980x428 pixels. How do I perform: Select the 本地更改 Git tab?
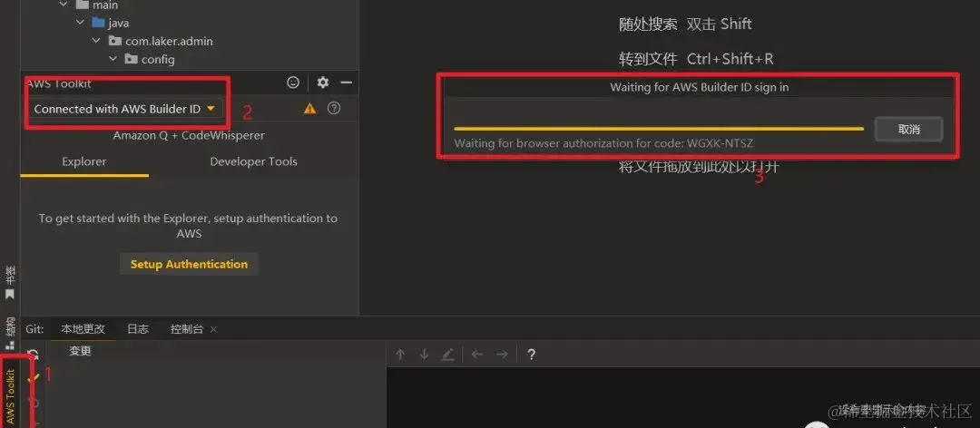[83, 329]
